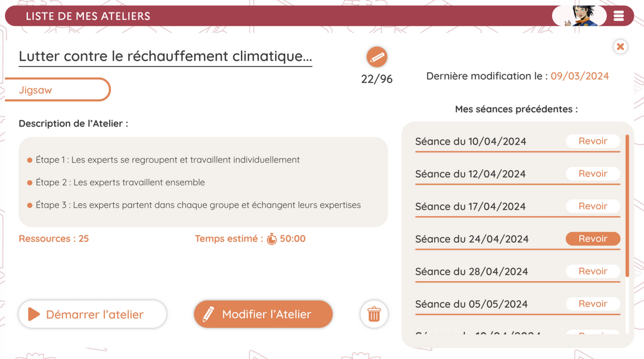The image size is (644, 359).
Task: Revoir the session of 10/04/2024
Action: pos(592,141)
